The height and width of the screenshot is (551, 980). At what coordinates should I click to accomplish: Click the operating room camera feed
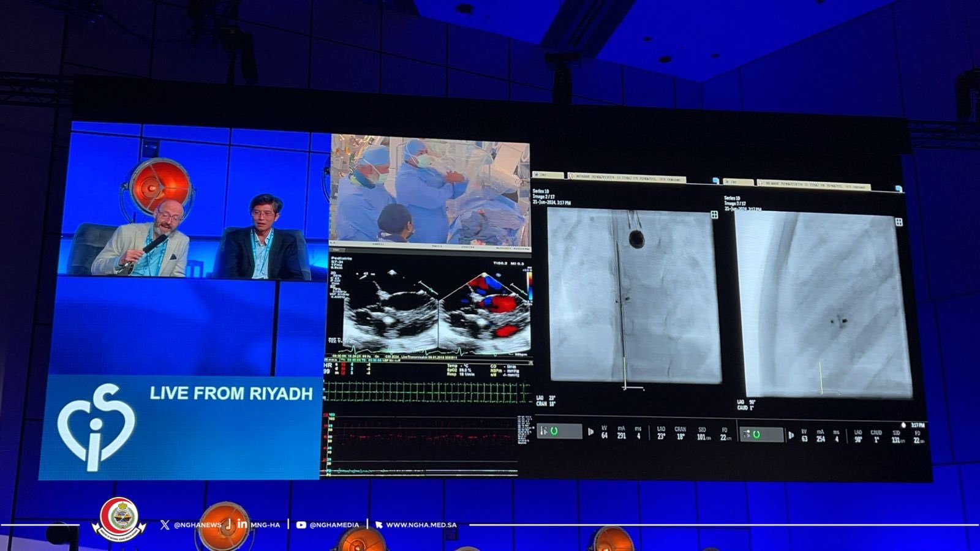click(430, 192)
